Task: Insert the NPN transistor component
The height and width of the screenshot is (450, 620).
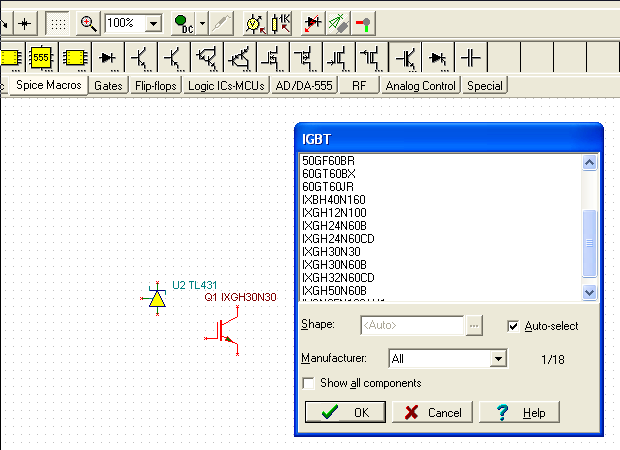Action: coord(141,58)
